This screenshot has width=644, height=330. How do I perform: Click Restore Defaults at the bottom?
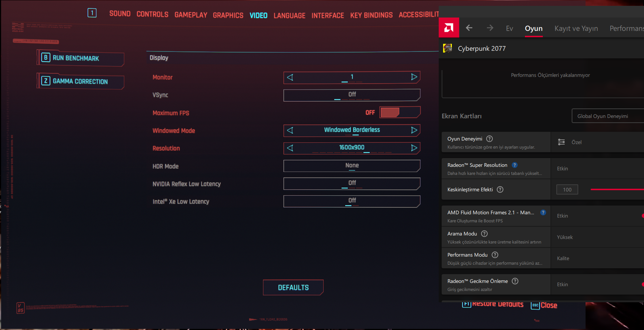493,304
